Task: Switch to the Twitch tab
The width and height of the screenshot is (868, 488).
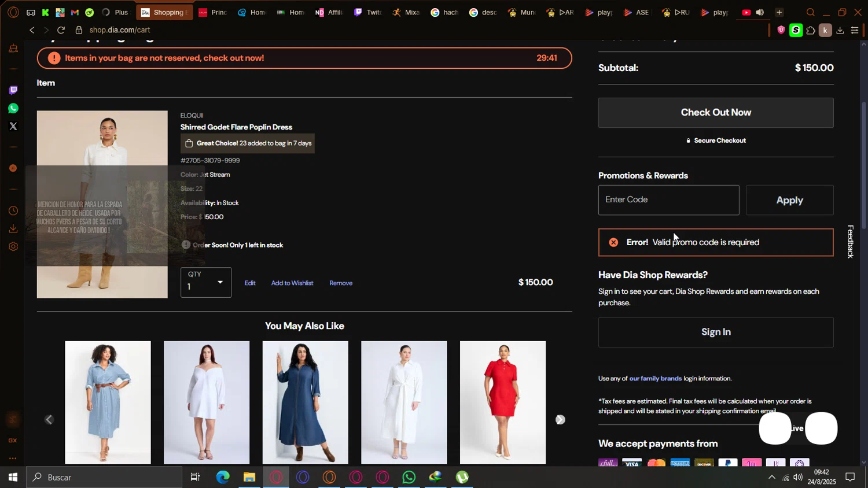Action: pos(367,12)
